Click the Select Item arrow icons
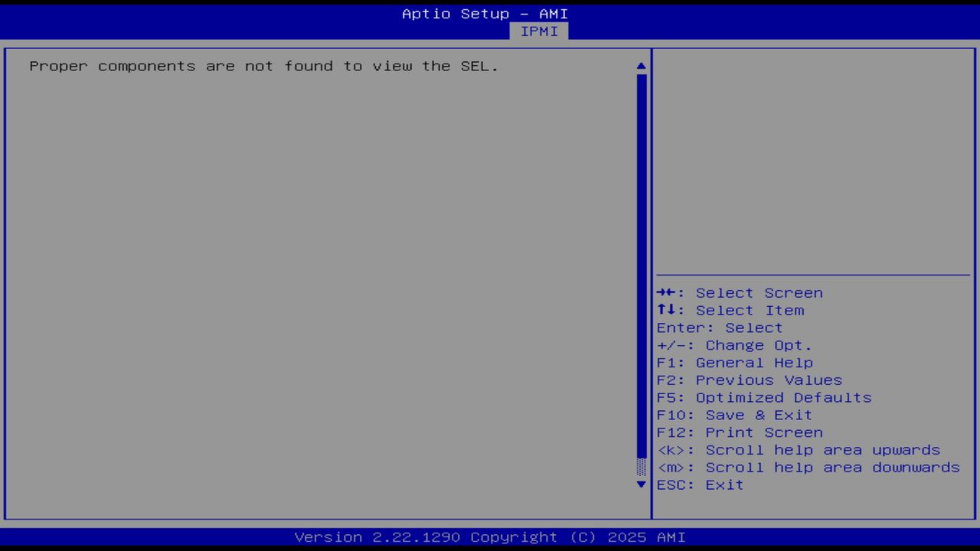Screen dimensions: 980x551 pyautogui.click(x=668, y=310)
